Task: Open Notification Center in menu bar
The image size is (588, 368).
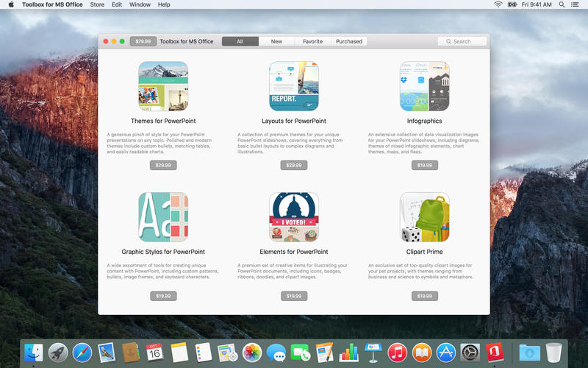Action: [575, 4]
